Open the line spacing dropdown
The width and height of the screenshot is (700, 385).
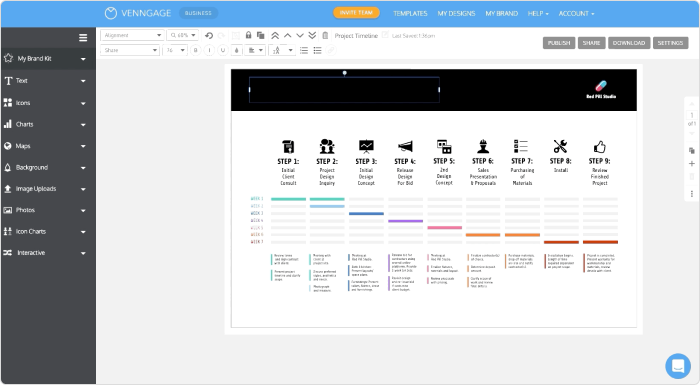(x=282, y=50)
